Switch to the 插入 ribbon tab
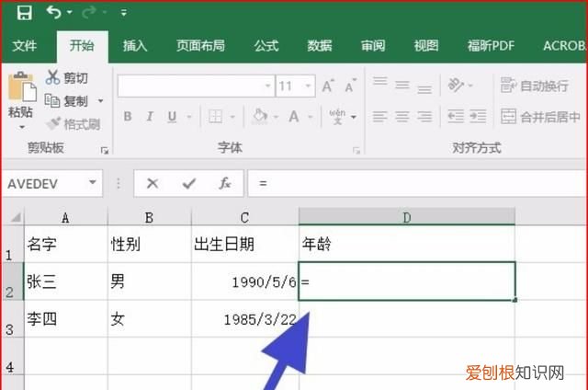Viewport: 588px width, 390px height. tap(135, 46)
